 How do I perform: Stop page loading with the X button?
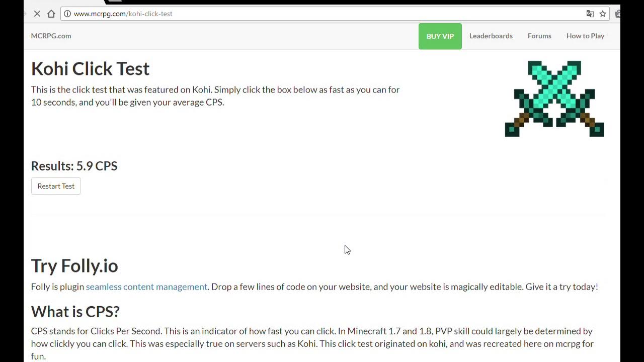[x=37, y=14]
